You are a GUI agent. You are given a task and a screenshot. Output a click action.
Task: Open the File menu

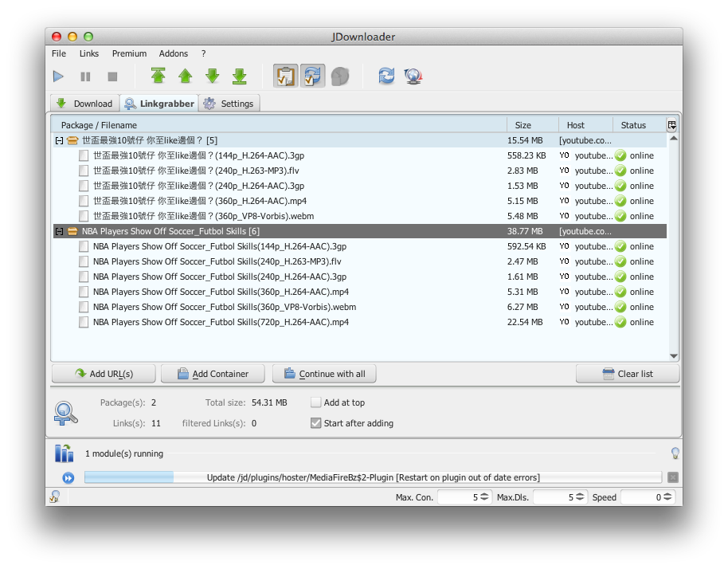(59, 53)
